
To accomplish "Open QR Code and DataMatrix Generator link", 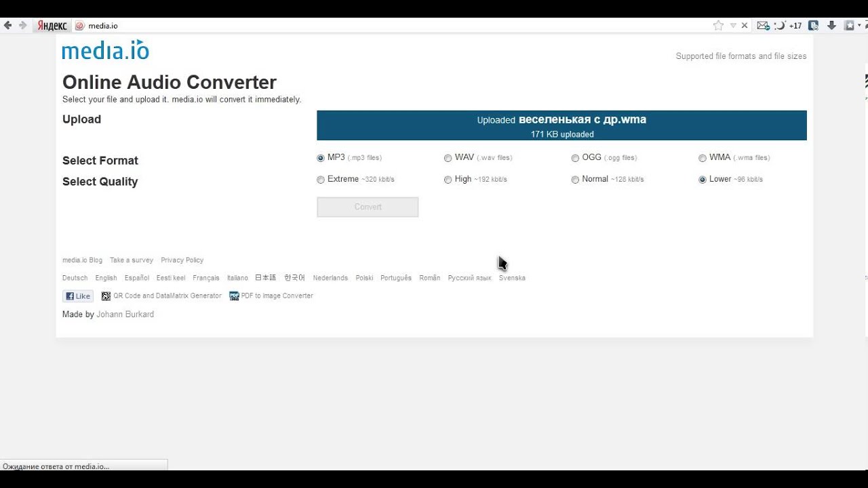I will [167, 296].
